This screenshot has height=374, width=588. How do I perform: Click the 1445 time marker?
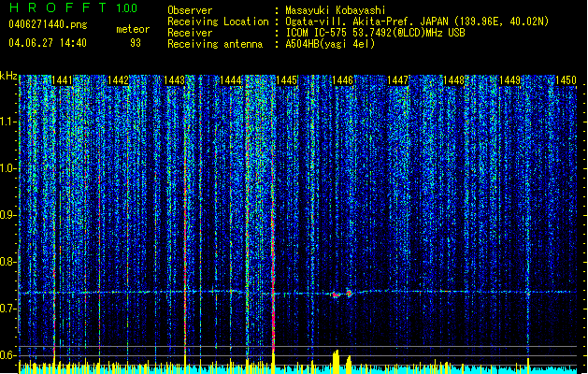pos(286,80)
